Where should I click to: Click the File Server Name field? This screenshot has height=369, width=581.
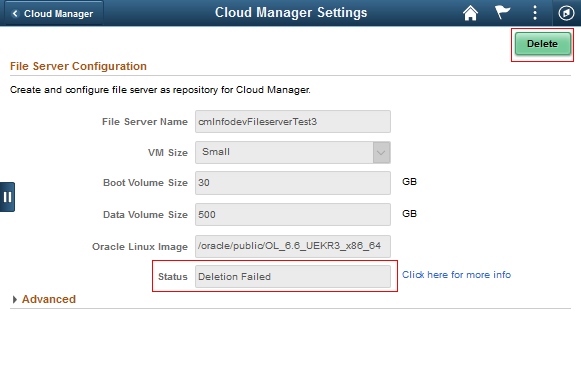coord(293,122)
